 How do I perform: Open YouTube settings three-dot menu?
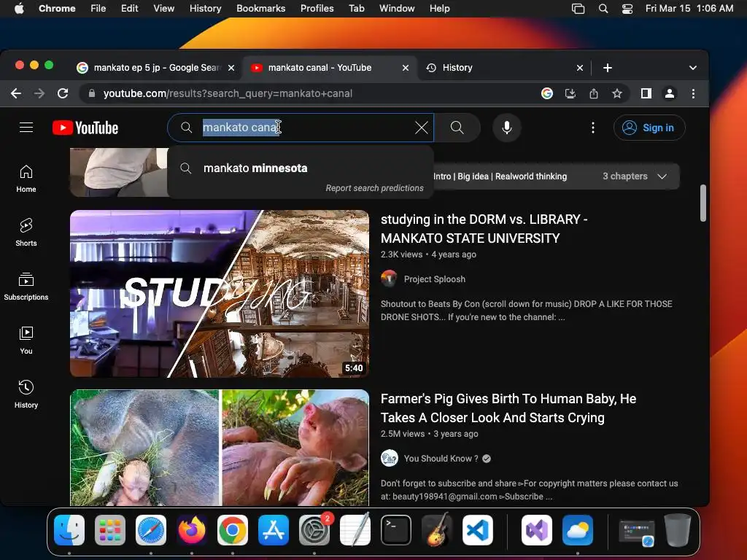[x=592, y=128]
